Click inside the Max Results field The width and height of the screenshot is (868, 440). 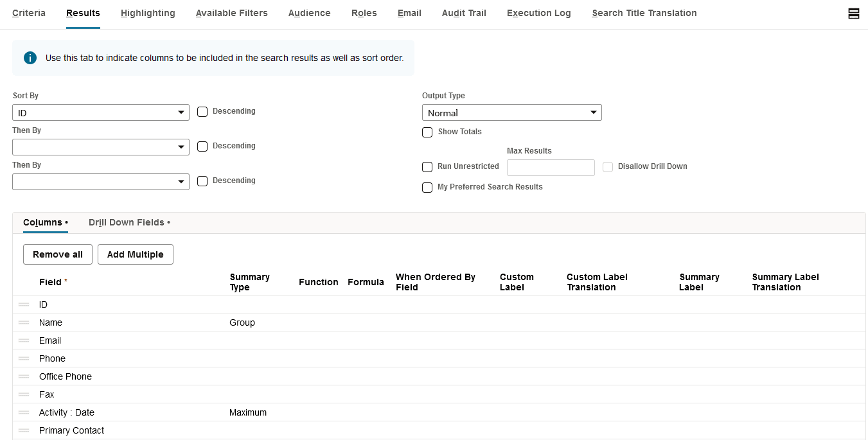(551, 167)
